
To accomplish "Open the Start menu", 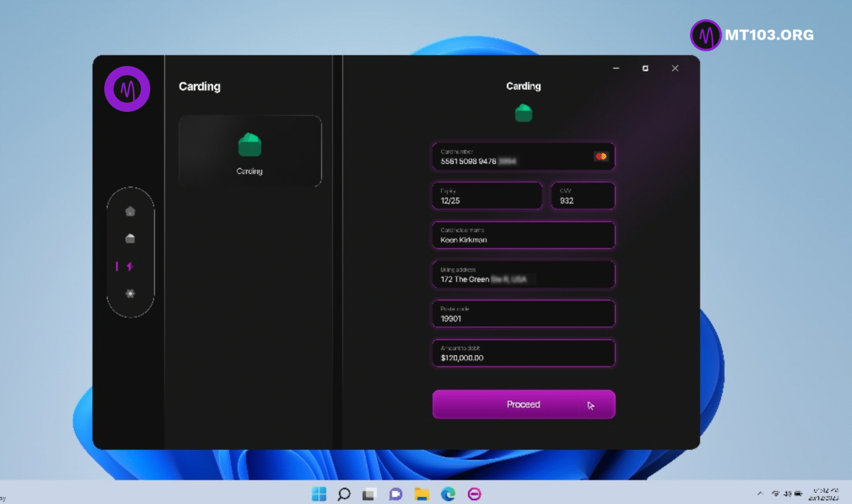I will pos(318,494).
